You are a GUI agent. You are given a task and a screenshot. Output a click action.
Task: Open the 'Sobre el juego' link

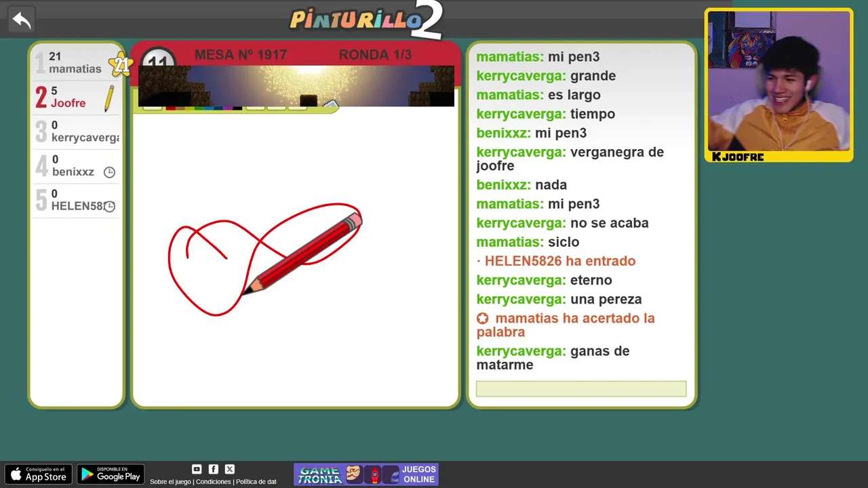(170, 482)
